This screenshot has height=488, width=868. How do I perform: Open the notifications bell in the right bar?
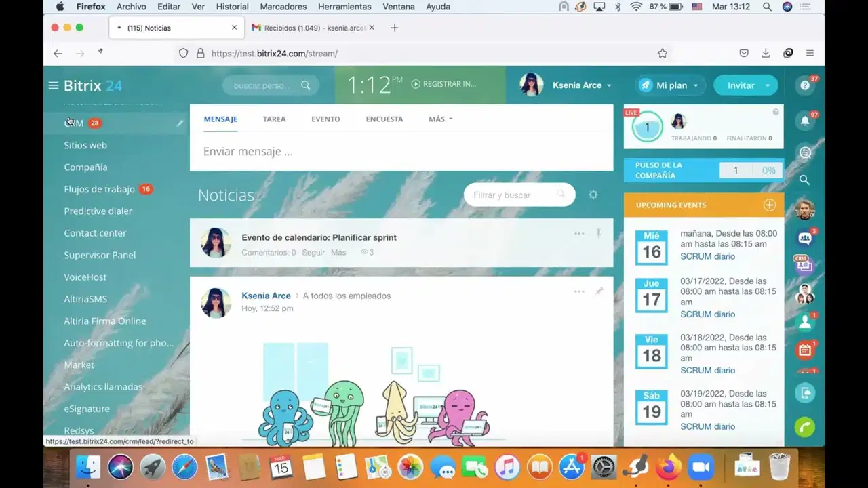point(805,121)
